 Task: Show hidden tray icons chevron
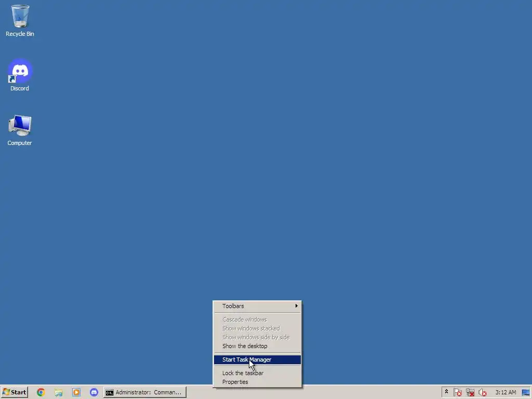[446, 392]
